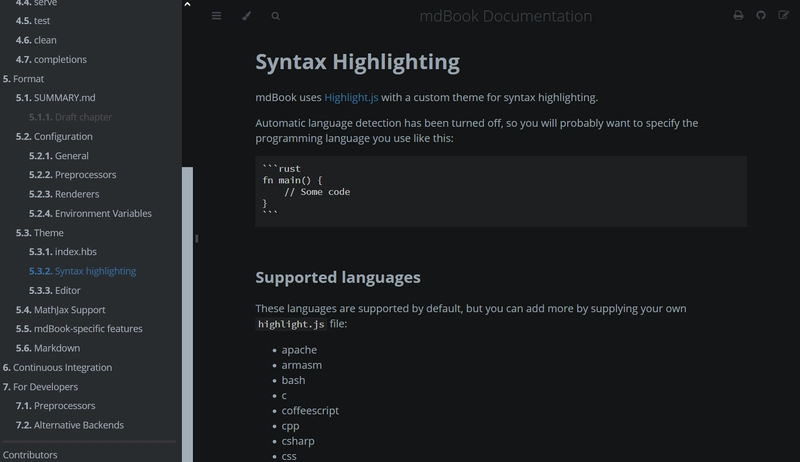Viewport: 800px width, 462px height.
Task: Open the Alternative Backends page
Action: tap(78, 425)
